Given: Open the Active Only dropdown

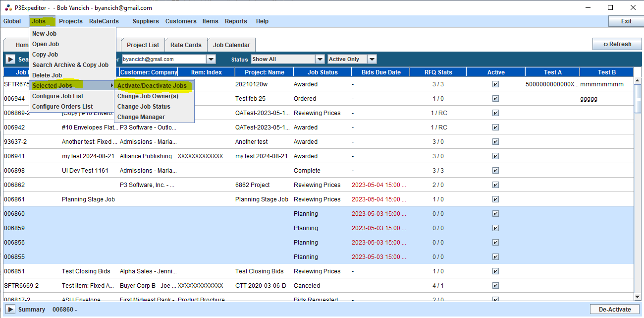Looking at the screenshot, I should click(x=372, y=60).
